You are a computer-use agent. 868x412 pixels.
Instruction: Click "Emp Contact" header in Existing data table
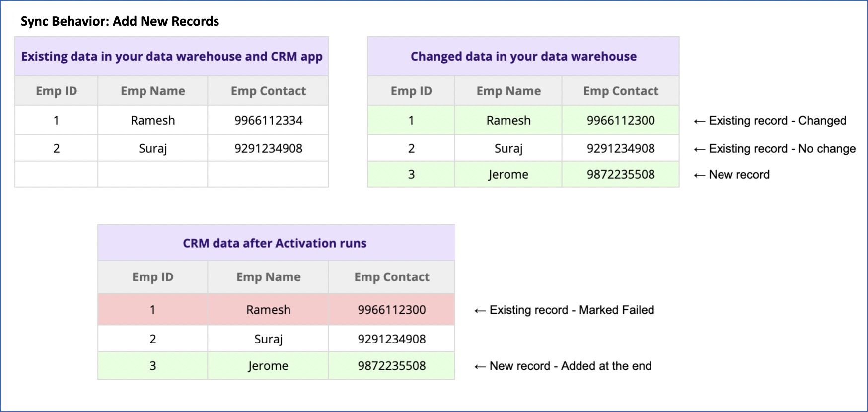click(268, 91)
